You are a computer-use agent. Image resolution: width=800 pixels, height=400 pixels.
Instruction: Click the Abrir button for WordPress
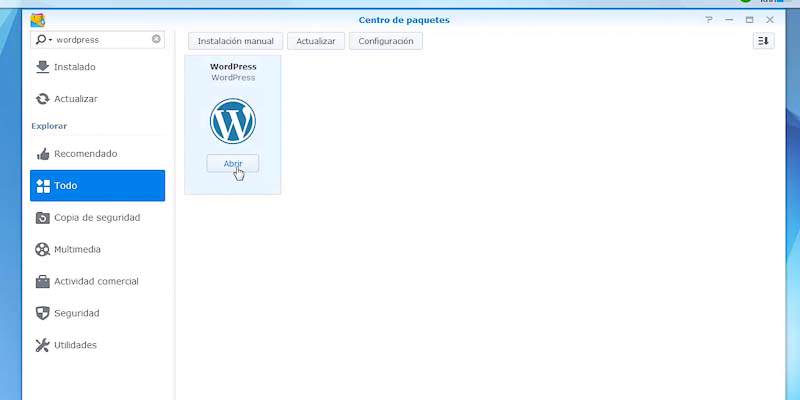click(233, 163)
